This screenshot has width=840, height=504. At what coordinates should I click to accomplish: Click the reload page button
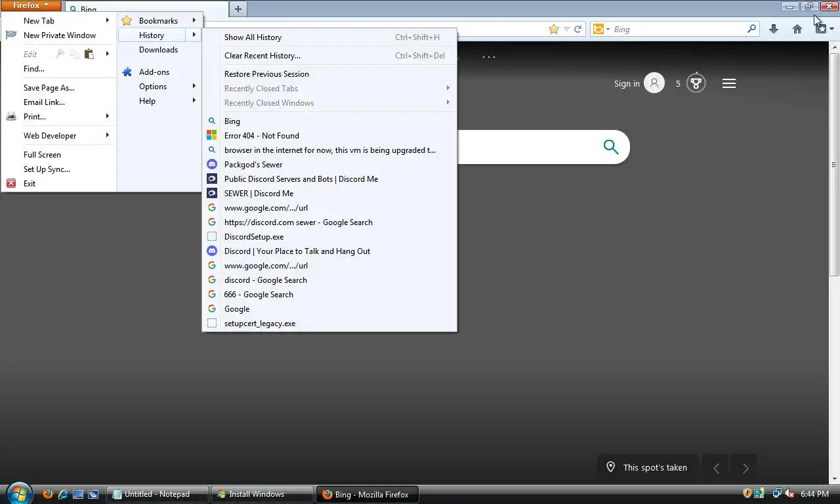click(578, 29)
